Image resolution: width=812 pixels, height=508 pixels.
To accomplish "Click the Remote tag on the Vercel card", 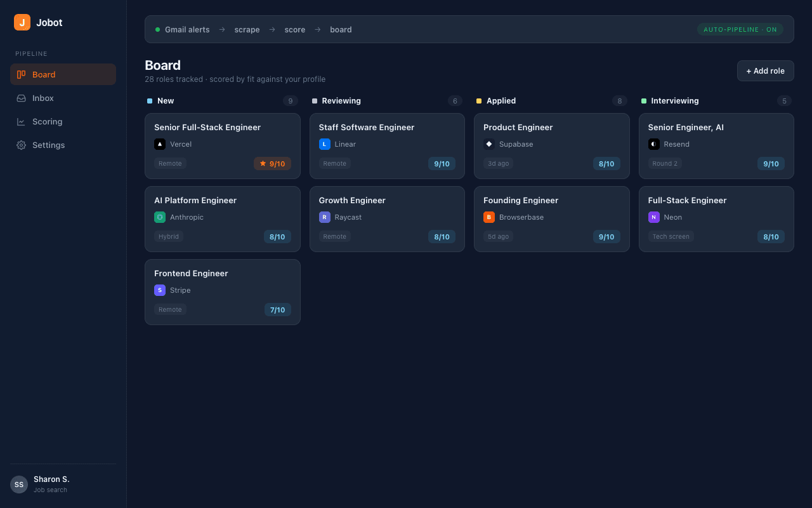I will point(170,163).
